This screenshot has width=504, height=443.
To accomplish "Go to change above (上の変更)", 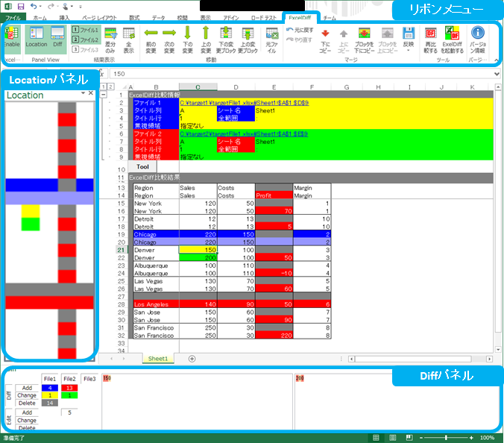I will point(206,40).
